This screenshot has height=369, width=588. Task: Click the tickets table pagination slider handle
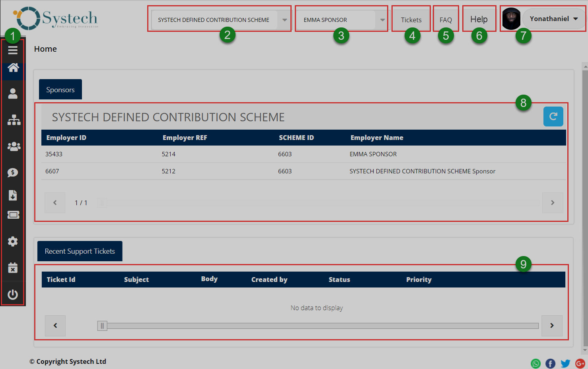coord(102,326)
